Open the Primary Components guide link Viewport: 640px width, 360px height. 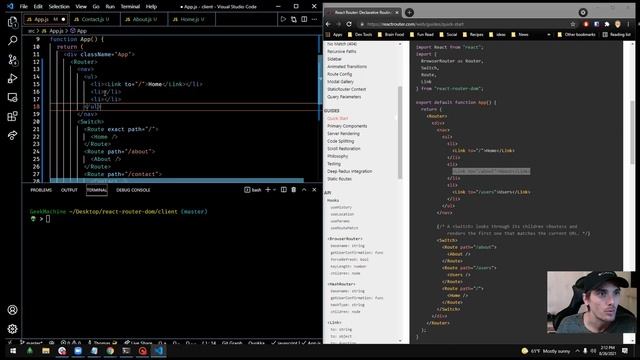(x=347, y=126)
